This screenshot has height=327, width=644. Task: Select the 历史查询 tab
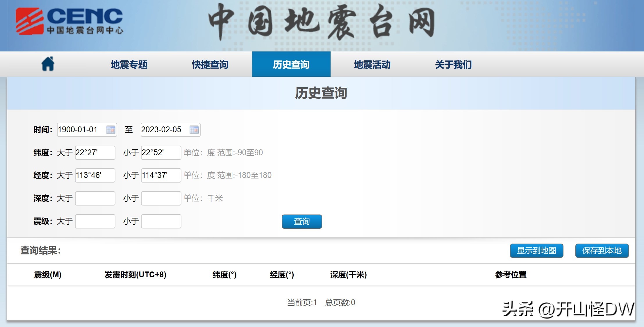[291, 65]
